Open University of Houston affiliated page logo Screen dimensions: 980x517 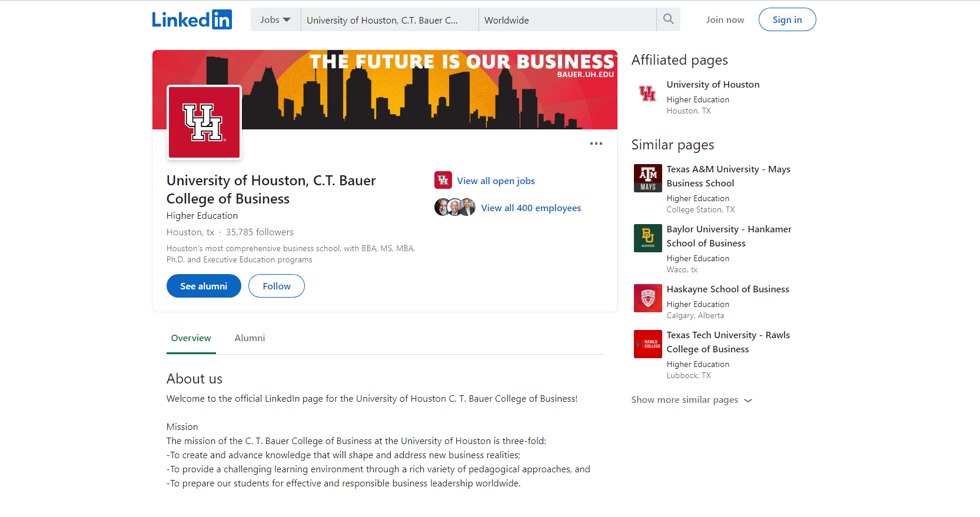[x=647, y=94]
